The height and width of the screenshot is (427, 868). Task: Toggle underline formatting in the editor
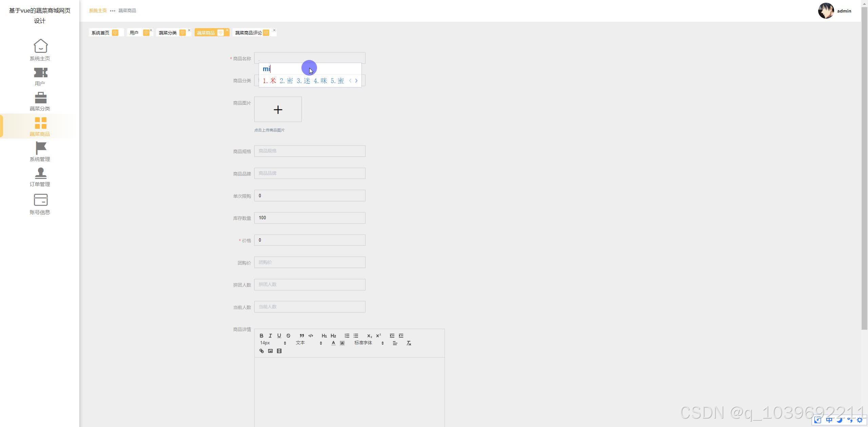[x=279, y=335]
